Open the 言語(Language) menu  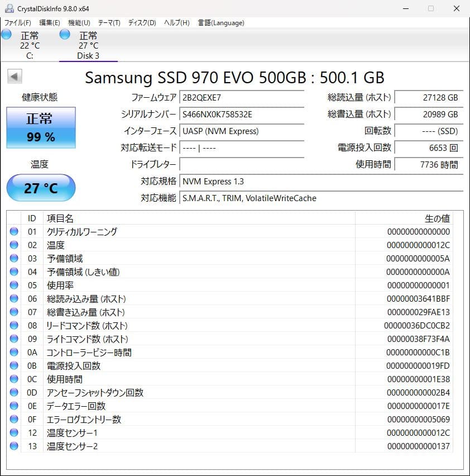221,23
